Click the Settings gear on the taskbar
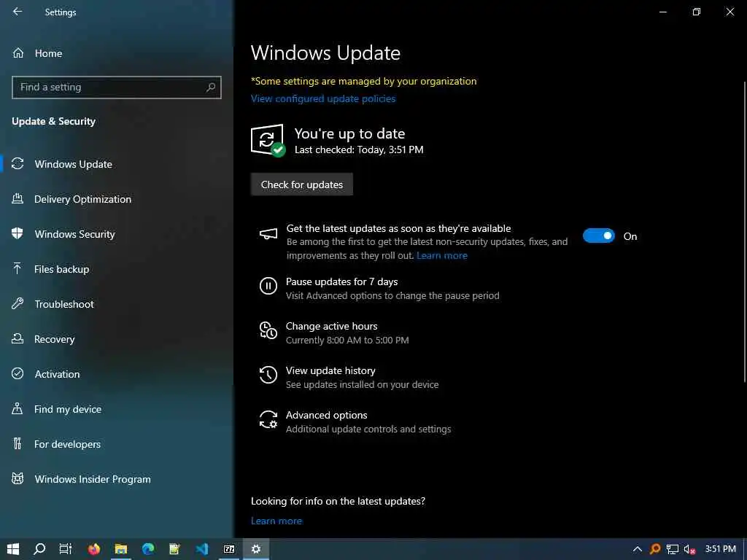 (256, 549)
